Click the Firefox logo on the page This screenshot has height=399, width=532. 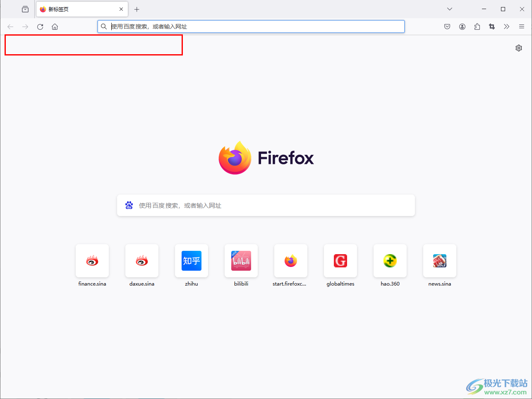coord(266,158)
